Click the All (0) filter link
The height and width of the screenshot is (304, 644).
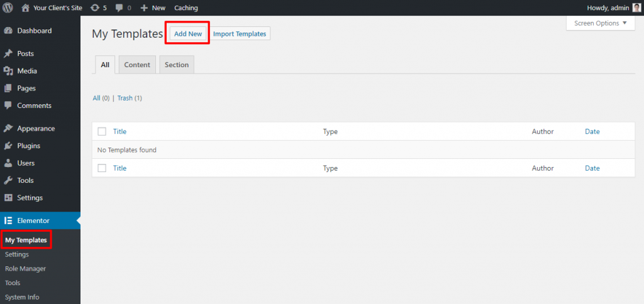point(101,98)
